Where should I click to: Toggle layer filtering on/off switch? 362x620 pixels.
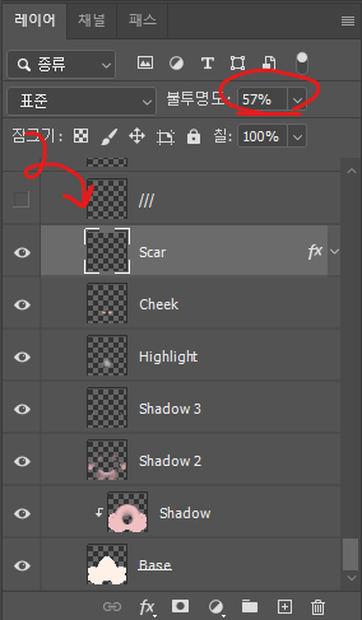click(302, 63)
